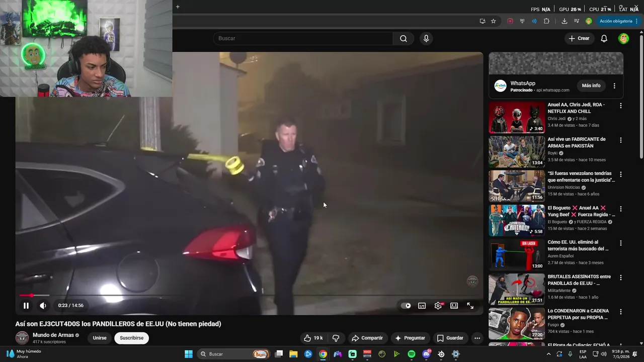644x362 pixels.
Task: Open more actions ellipsis below video
Action: pos(477,338)
